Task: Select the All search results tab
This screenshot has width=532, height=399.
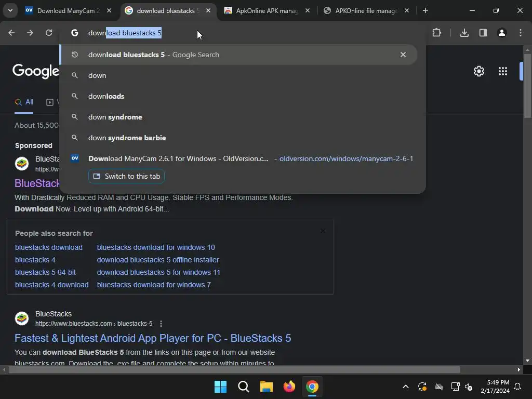Action: pyautogui.click(x=24, y=102)
